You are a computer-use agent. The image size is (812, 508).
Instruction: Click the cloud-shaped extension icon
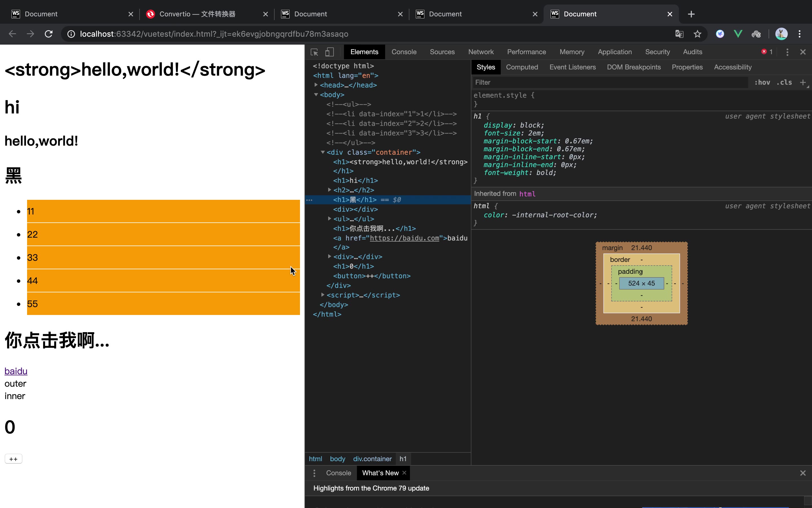click(756, 34)
